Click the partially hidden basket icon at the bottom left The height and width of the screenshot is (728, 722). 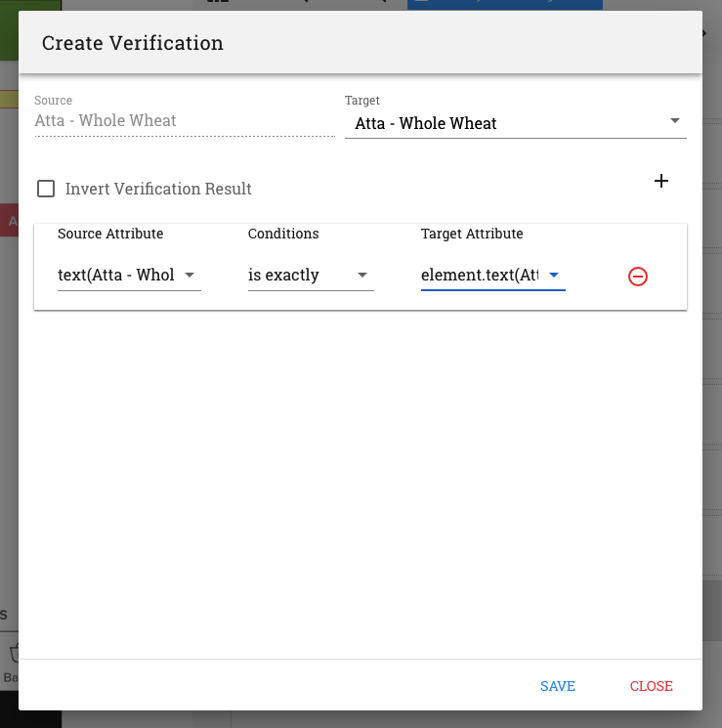tap(14, 654)
